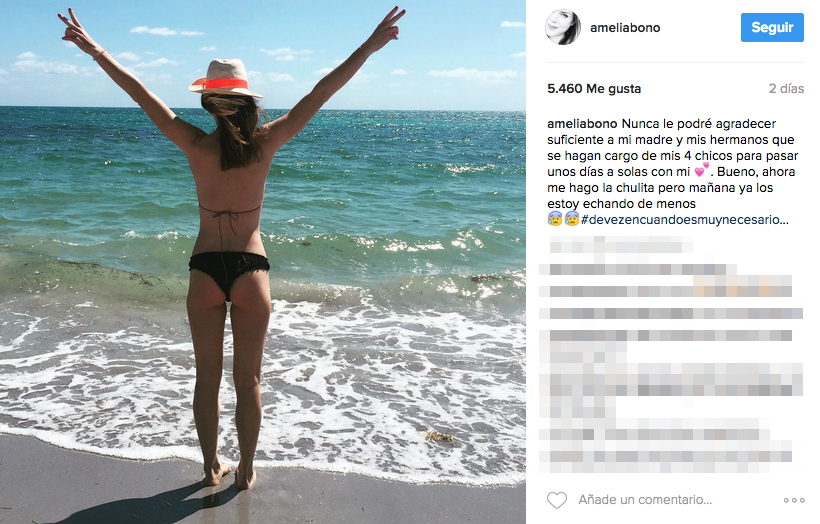Image resolution: width=820 pixels, height=524 pixels.
Task: Open the #devezencuandoesmuynecesario hashtag link
Action: [x=685, y=220]
